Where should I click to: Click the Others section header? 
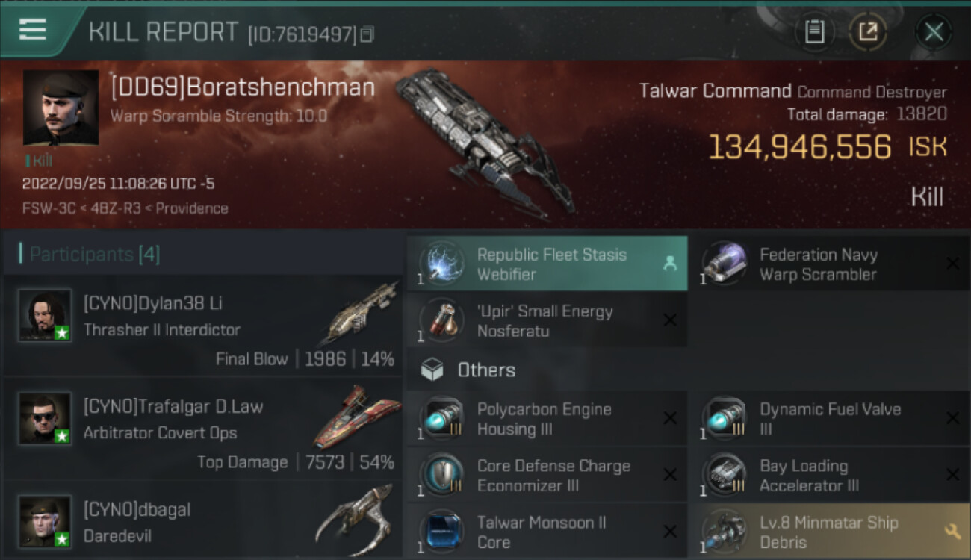485,370
